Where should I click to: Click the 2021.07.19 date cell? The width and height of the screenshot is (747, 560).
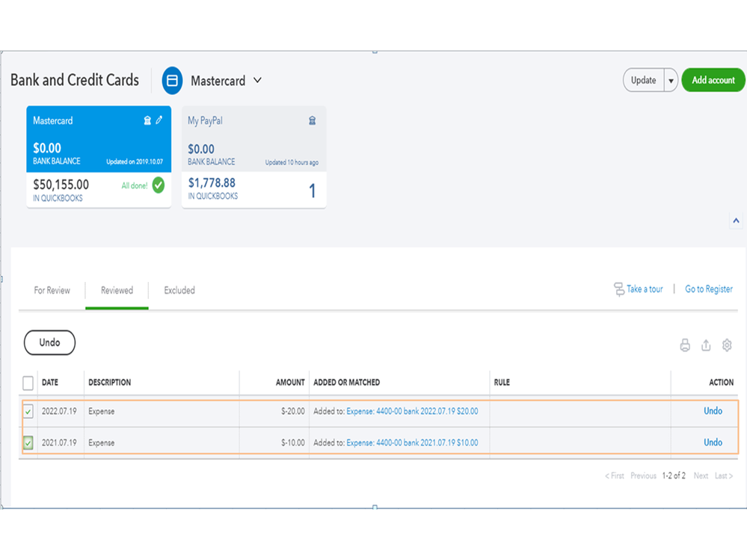pos(59,443)
